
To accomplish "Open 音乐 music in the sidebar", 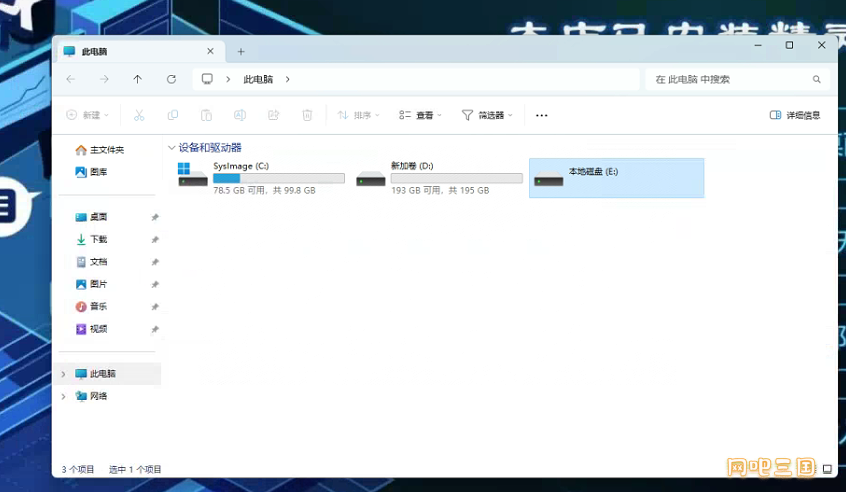I will coord(91,306).
